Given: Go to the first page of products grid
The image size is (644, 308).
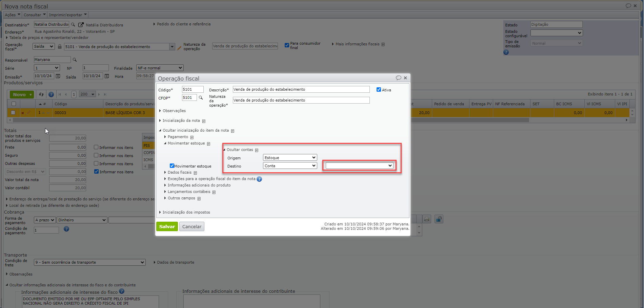Looking at the screenshot, I should click(x=60, y=94).
